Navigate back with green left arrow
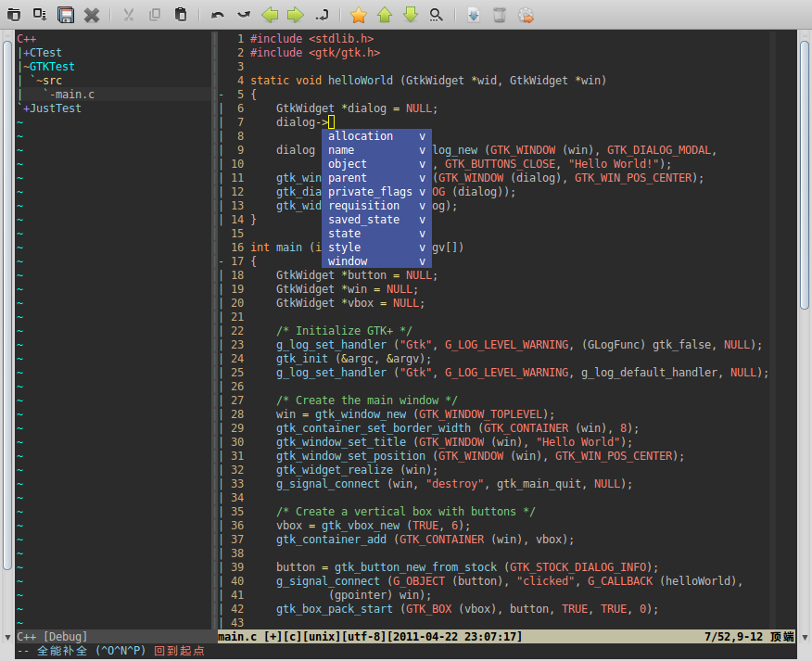The width and height of the screenshot is (812, 661). pos(270,15)
